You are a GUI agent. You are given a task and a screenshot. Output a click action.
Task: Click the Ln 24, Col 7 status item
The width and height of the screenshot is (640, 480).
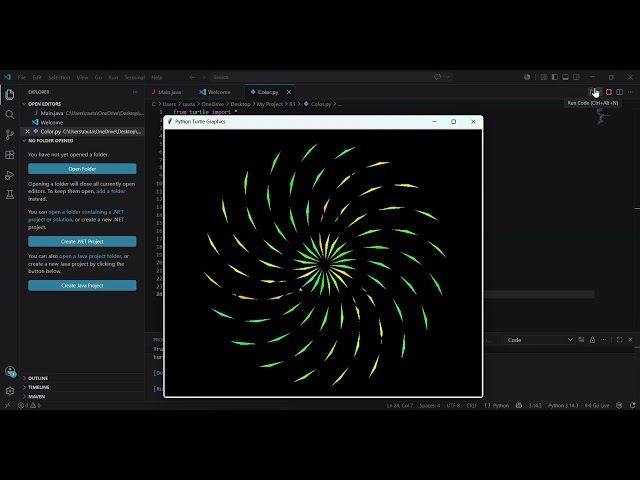(x=400, y=405)
